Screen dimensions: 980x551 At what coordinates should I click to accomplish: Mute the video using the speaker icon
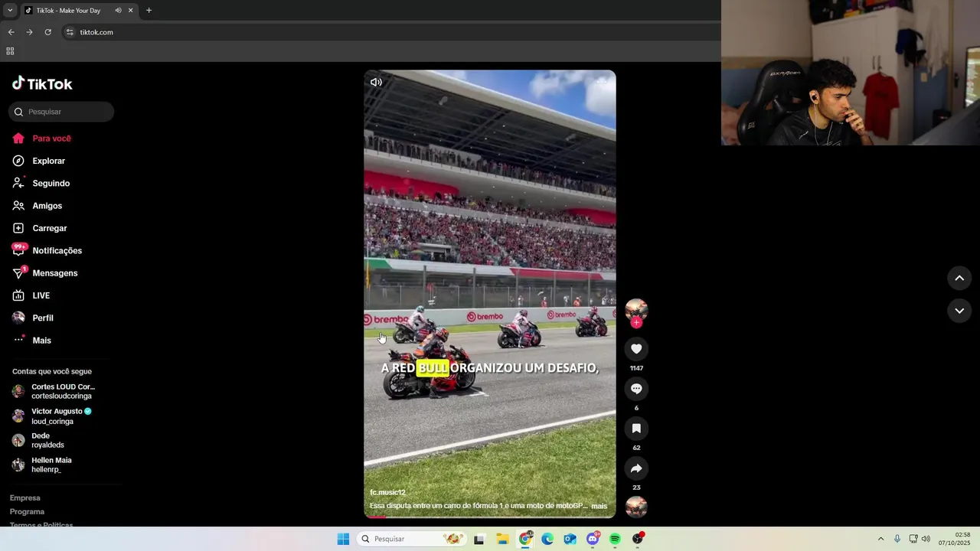point(376,82)
